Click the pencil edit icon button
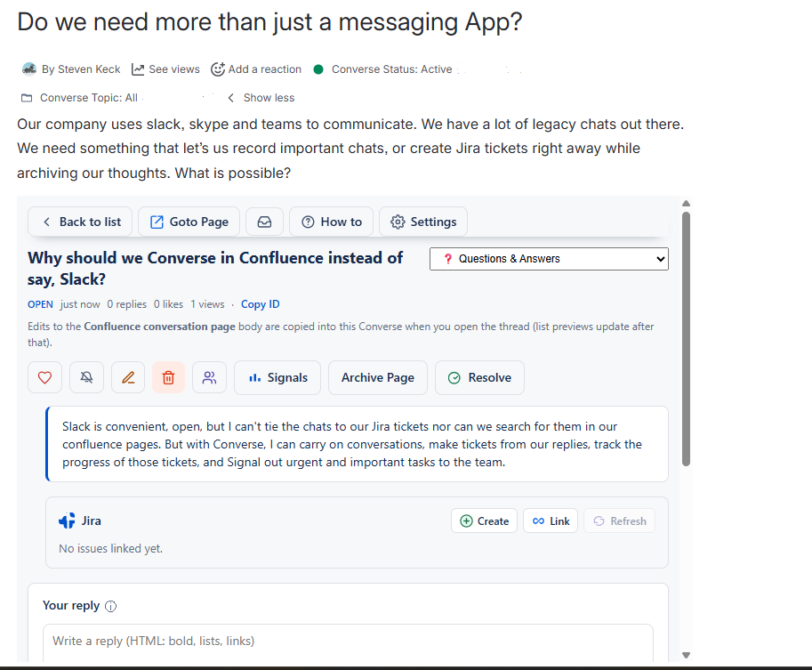 (x=128, y=378)
